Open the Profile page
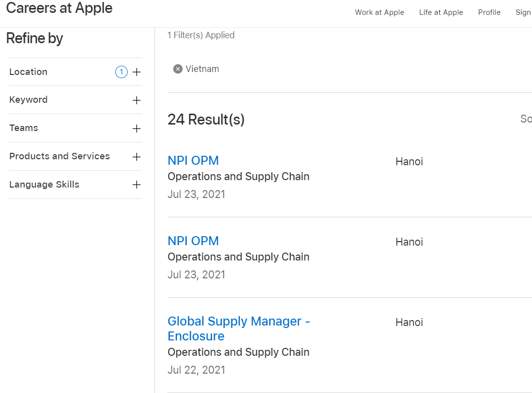The height and width of the screenshot is (393, 532). 489,12
